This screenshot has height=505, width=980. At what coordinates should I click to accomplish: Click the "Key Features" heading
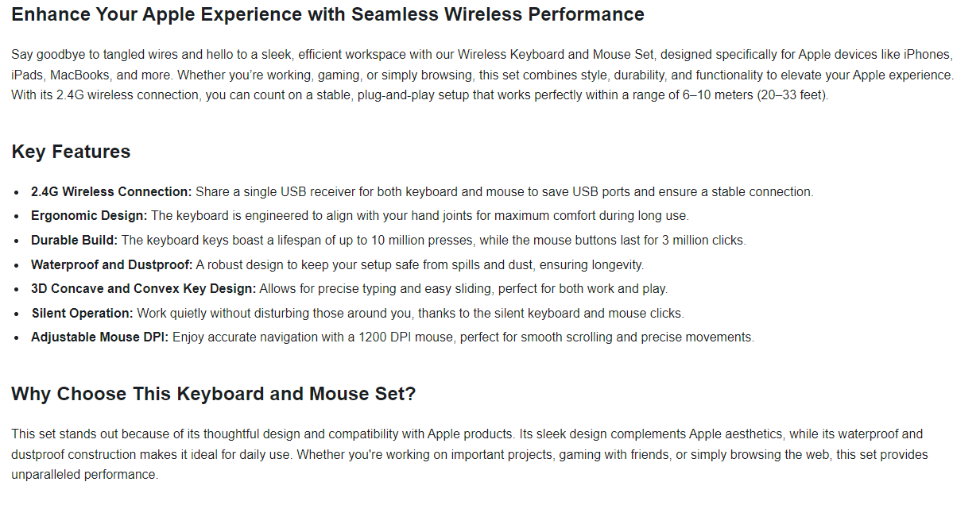pyautogui.click(x=71, y=152)
